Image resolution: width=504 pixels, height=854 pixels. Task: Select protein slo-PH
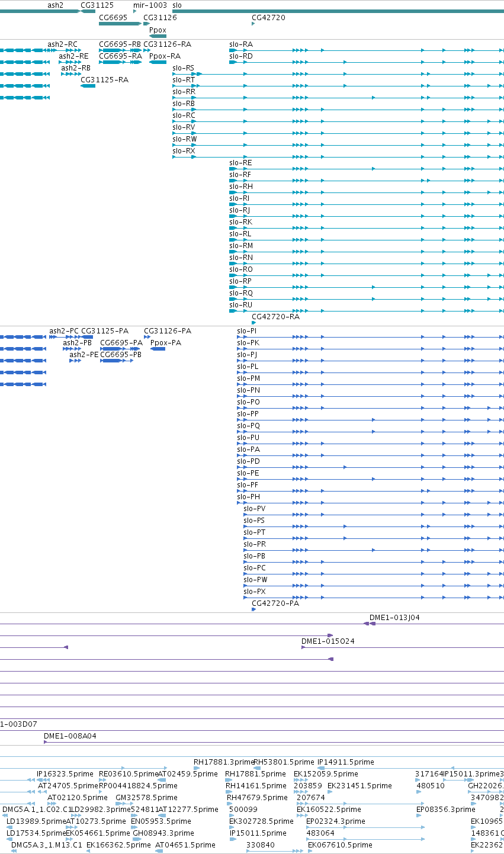point(248,497)
